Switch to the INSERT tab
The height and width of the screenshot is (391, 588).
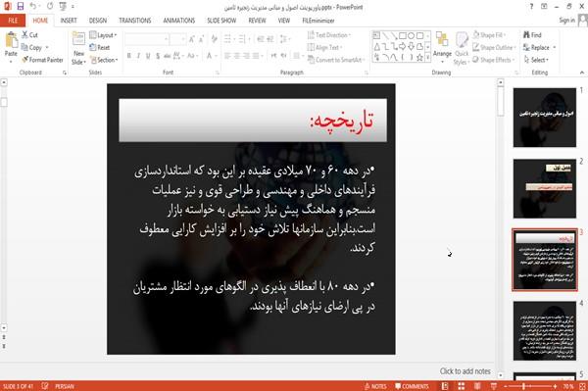click(69, 21)
